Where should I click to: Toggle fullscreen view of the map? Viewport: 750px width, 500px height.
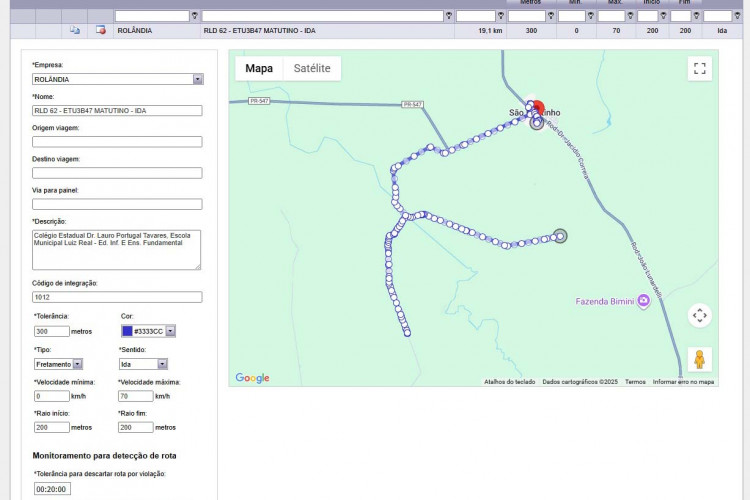[x=699, y=68]
